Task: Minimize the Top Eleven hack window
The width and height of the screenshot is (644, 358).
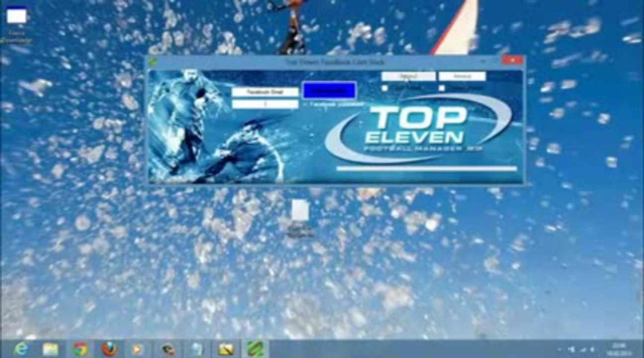Action: (483, 61)
